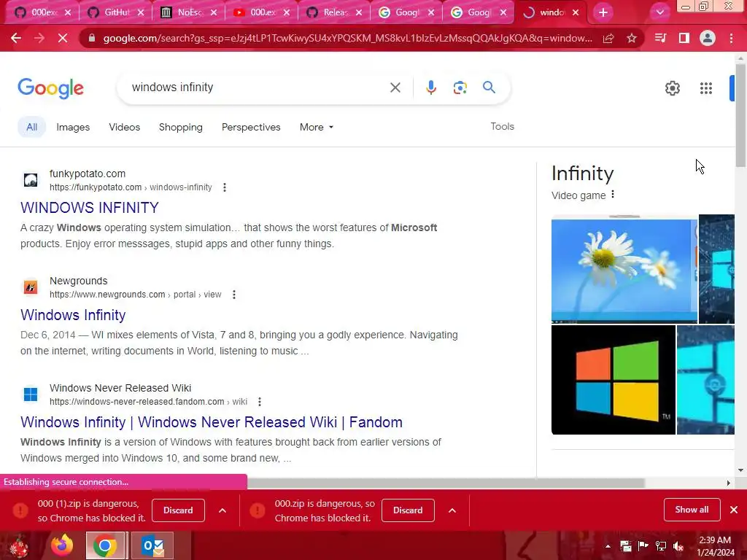This screenshot has width=747, height=560.
Task: Open Outlook from the taskbar
Action: [x=152, y=545]
